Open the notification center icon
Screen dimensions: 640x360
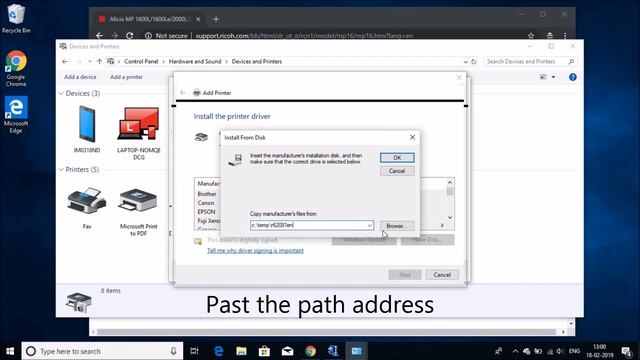[x=627, y=351]
